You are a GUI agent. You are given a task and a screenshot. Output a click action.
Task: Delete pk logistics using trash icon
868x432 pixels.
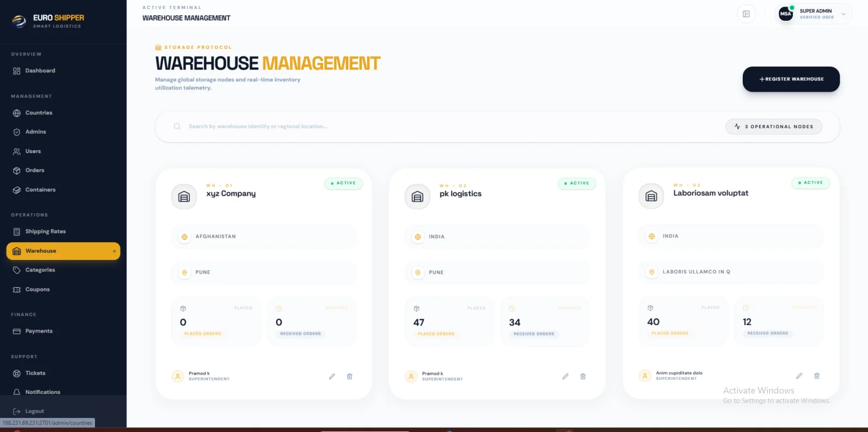tap(583, 377)
